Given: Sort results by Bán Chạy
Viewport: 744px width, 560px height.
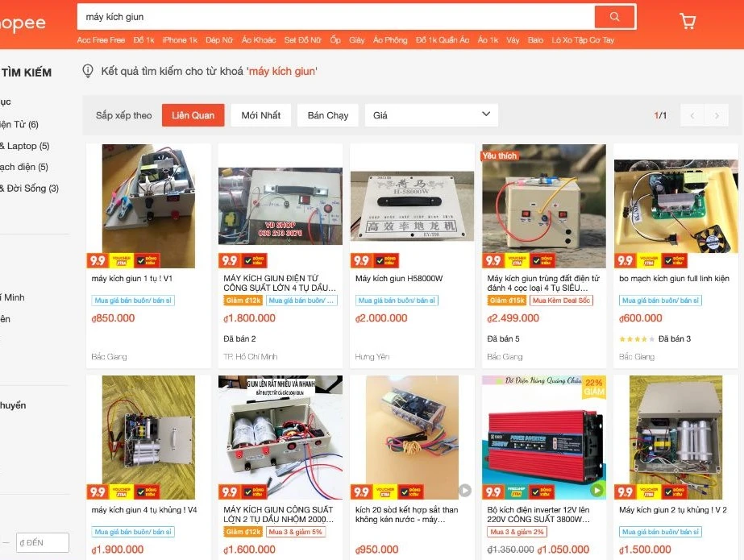Looking at the screenshot, I should coord(328,115).
